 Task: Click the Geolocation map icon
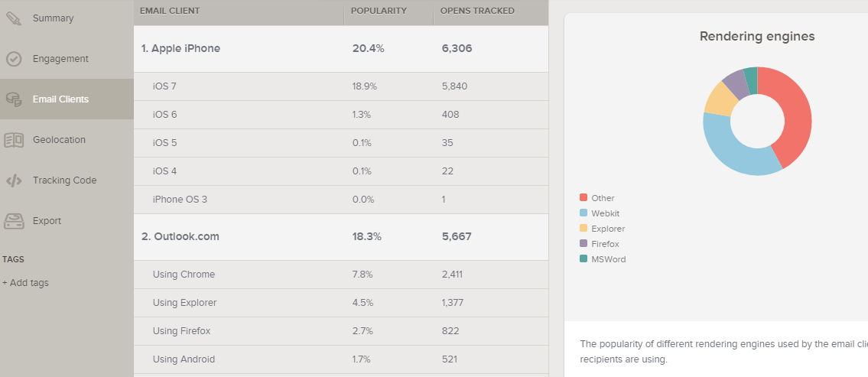(x=13, y=139)
